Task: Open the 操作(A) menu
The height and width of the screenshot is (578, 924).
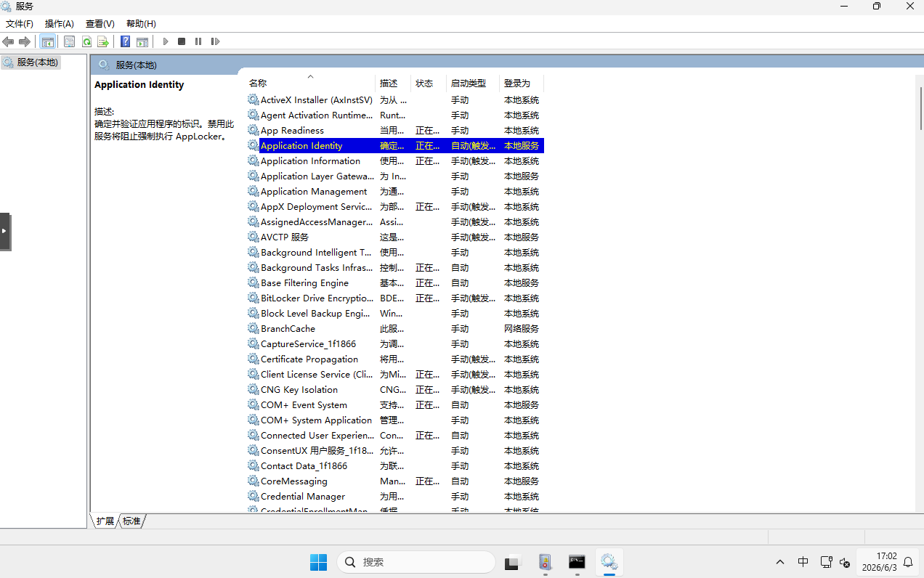Action: point(60,24)
